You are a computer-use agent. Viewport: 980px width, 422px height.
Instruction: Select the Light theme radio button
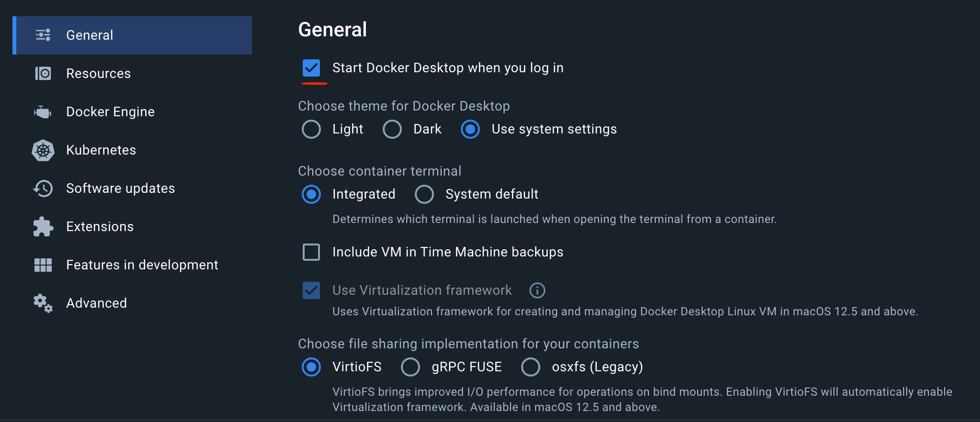[x=311, y=129]
